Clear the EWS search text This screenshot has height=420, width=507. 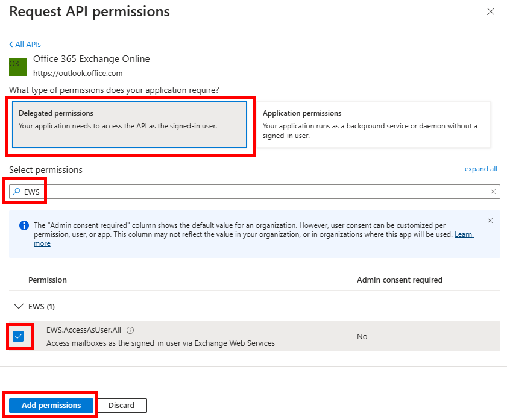point(493,192)
